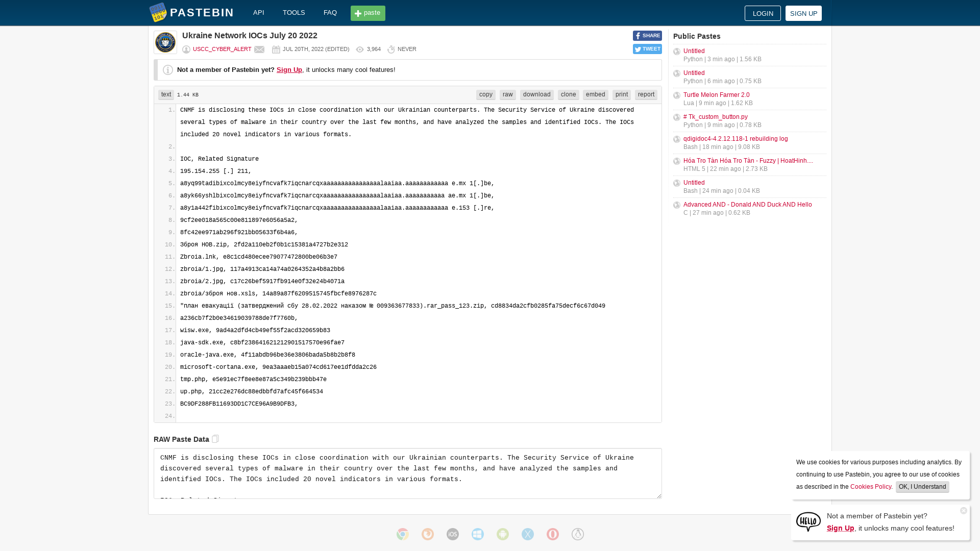
Task: Expand the TOOLS menu
Action: [293, 12]
